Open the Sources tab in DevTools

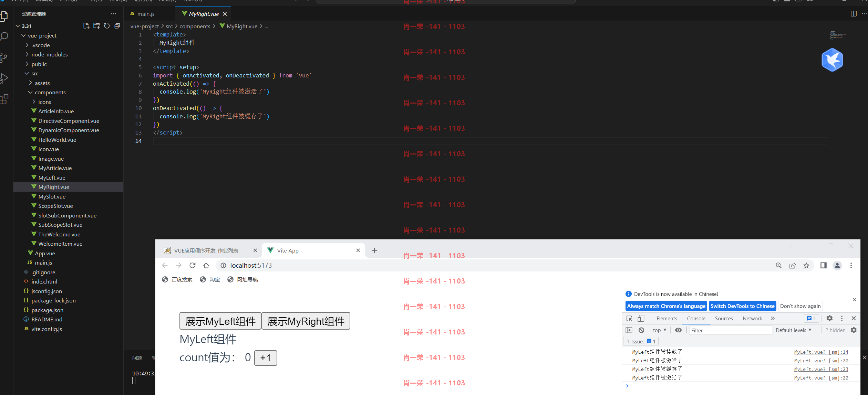pos(724,318)
